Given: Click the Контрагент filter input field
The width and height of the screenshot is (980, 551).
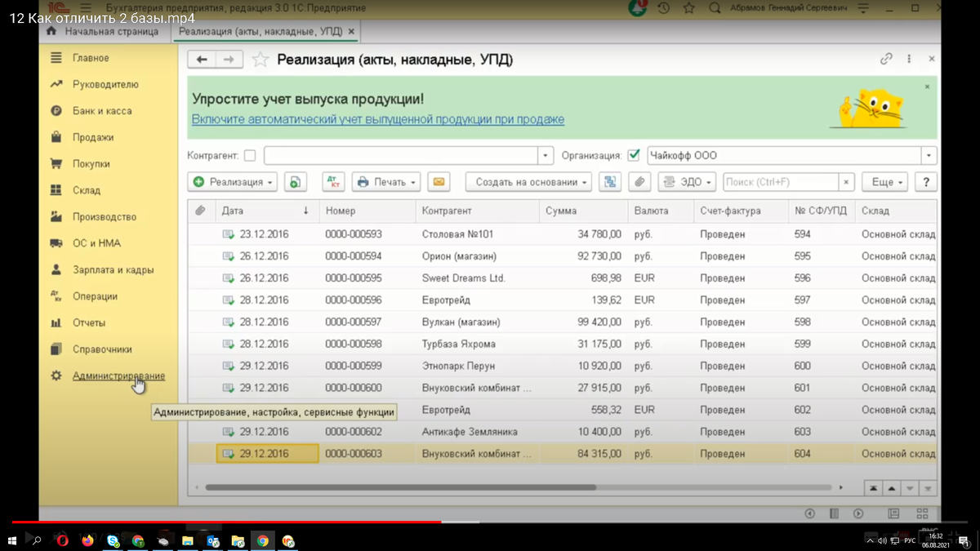Looking at the screenshot, I should (401, 155).
